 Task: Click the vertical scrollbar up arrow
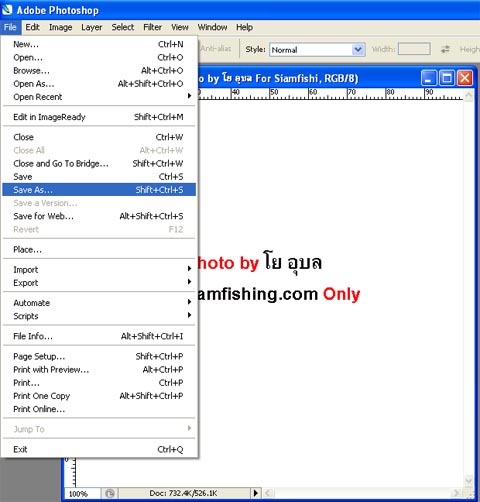469,96
